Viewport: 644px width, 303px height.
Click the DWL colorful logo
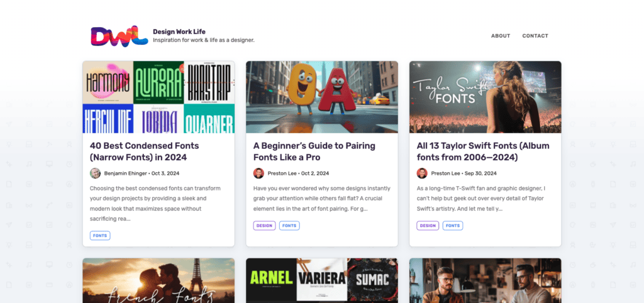119,36
